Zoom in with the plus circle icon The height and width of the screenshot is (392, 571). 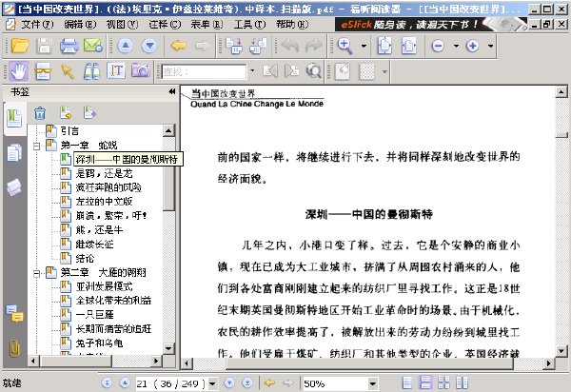point(472,46)
